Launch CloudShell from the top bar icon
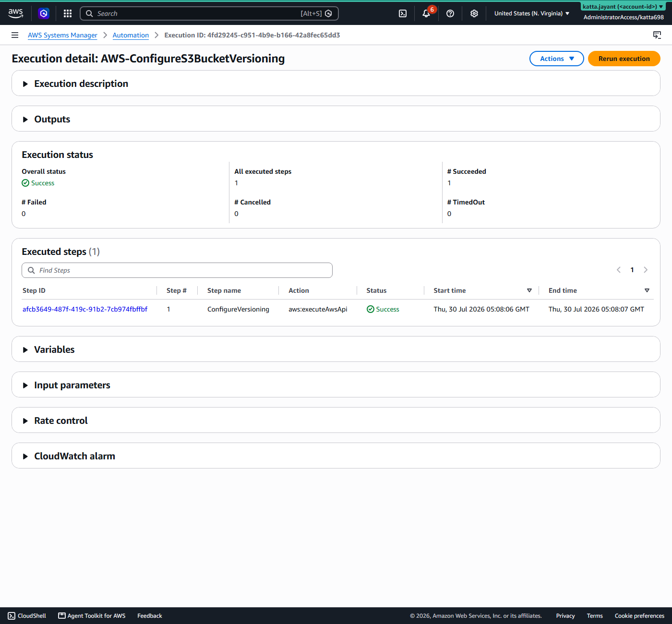 pos(403,13)
